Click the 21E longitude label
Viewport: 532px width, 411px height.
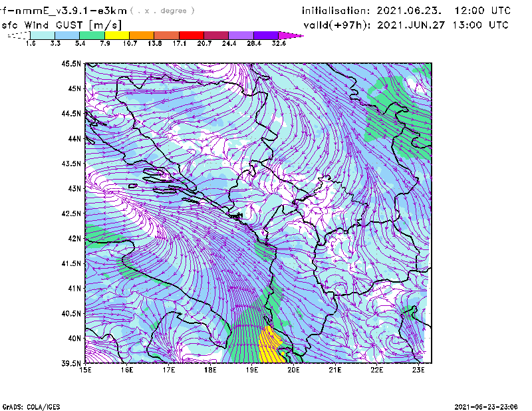coord(335,370)
